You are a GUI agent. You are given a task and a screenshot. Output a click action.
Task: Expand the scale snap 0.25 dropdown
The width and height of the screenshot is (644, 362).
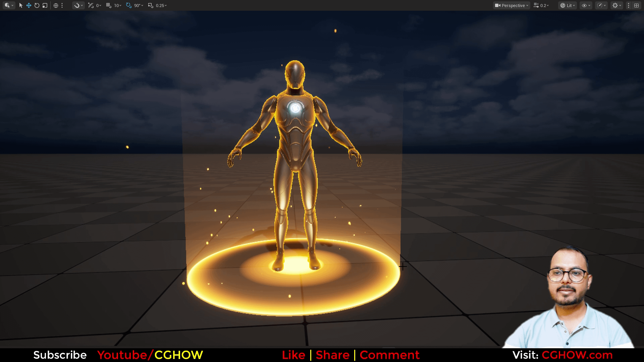click(x=161, y=5)
